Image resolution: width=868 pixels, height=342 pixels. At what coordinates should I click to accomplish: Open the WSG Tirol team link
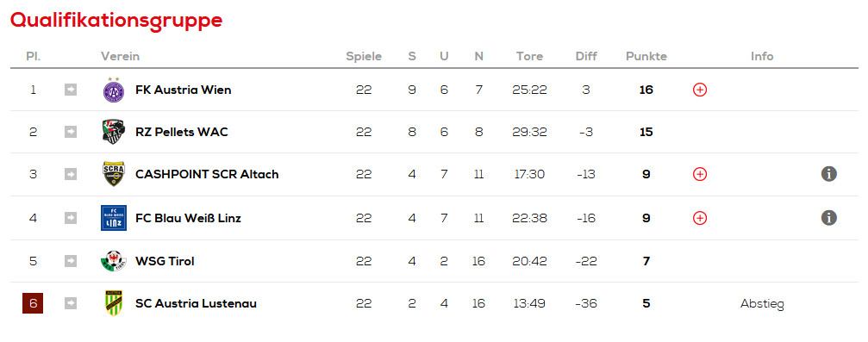click(165, 261)
